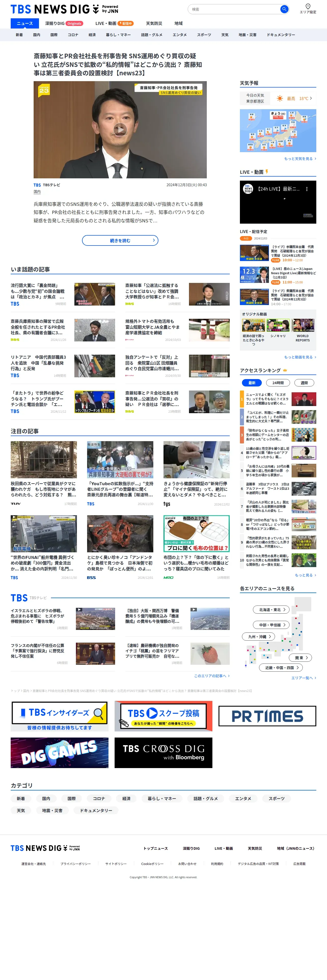Open the 12.3 昼のニュース live thumbnail
Viewport: 327px width, 980px height.
254,275
